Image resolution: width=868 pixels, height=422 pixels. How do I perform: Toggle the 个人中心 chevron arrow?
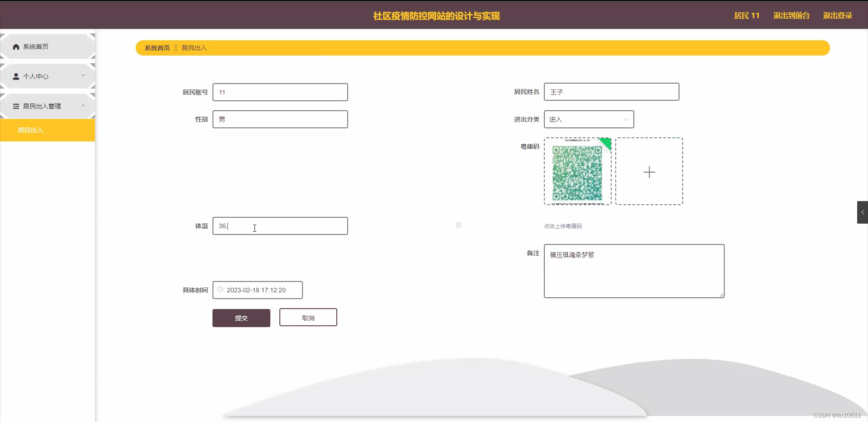tap(83, 75)
